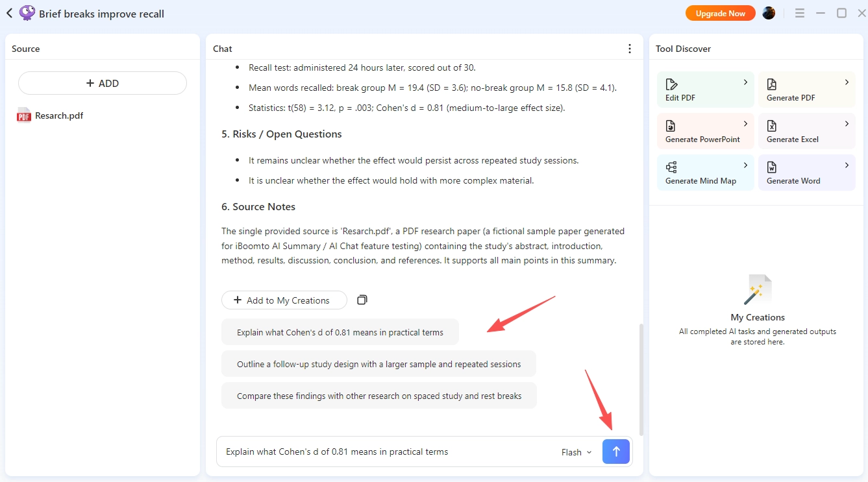Open the user profile avatar
The width and height of the screenshot is (868, 482).
[x=769, y=13]
